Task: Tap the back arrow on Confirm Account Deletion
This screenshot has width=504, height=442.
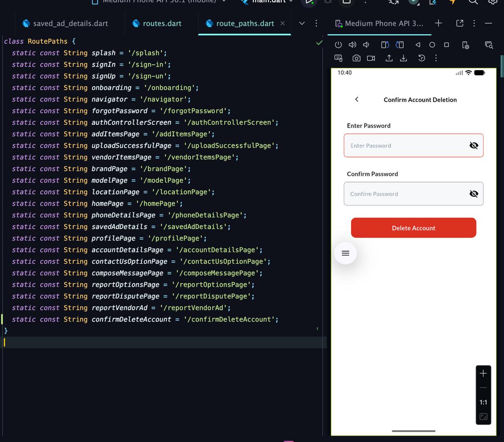Action: coord(357,99)
